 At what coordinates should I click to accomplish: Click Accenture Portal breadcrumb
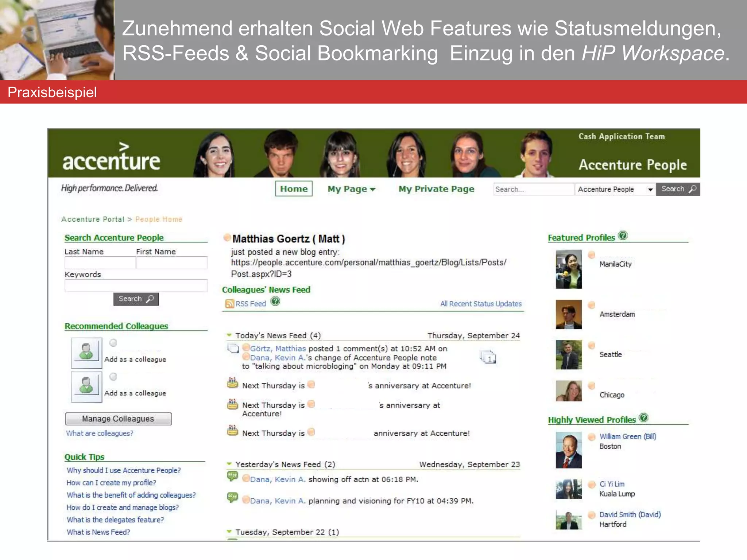(x=93, y=219)
